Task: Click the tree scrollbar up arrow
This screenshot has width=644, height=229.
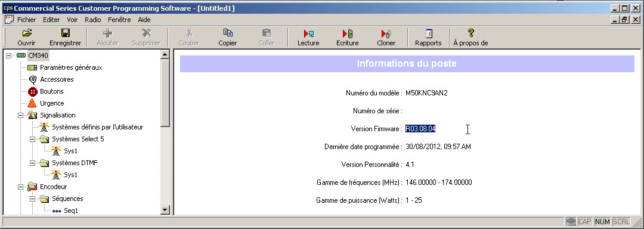Action: tap(165, 54)
